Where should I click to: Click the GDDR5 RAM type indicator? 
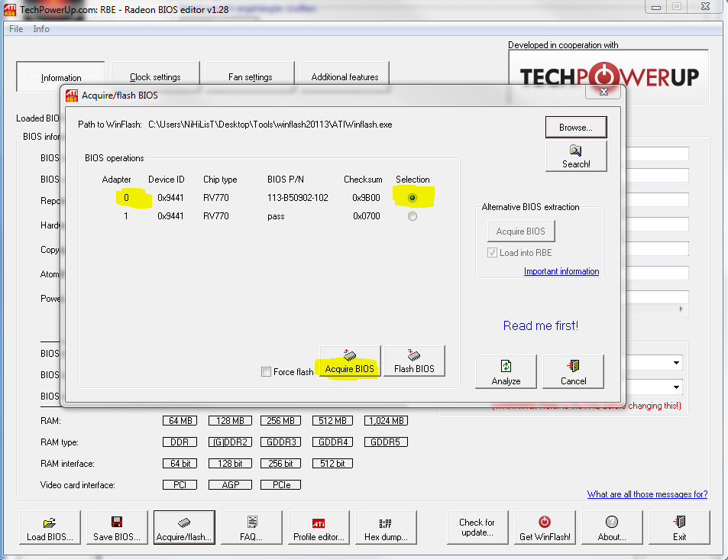pyautogui.click(x=387, y=442)
